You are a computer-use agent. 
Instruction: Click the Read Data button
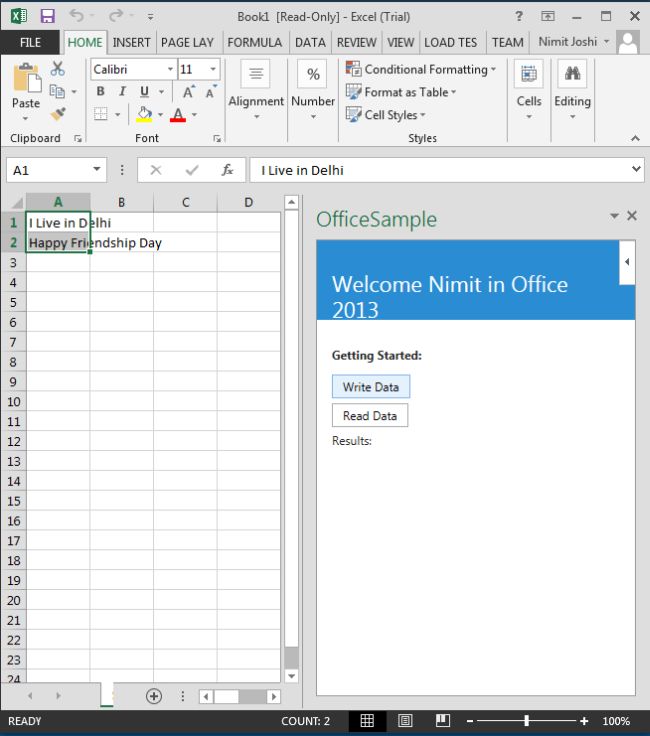[x=370, y=415]
